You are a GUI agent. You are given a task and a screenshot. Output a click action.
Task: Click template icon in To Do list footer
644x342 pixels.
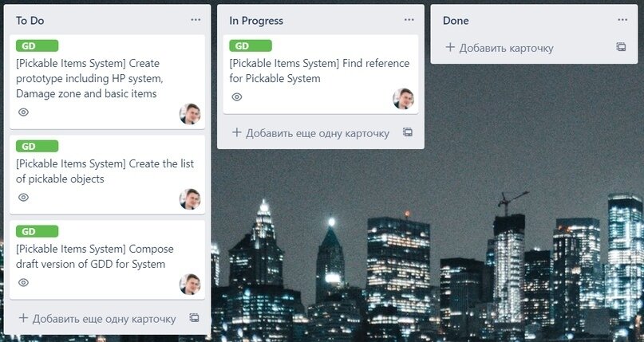click(x=194, y=318)
